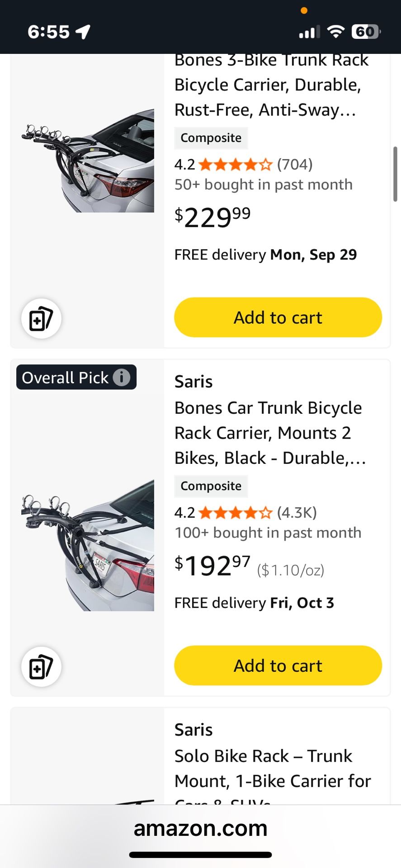401x868 pixels.
Task: Tap the location arrow in the status bar
Action: (x=82, y=32)
